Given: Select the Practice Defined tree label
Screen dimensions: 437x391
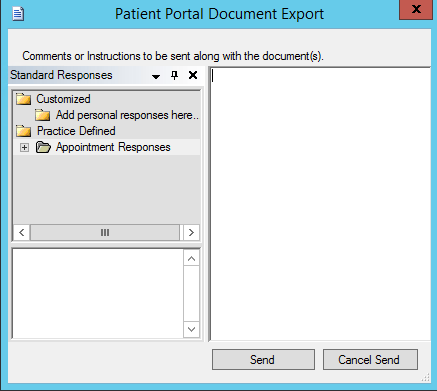Looking at the screenshot, I should (76, 131).
